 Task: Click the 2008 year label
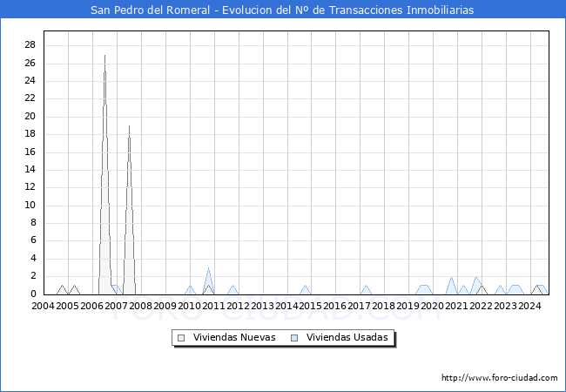tap(140, 306)
